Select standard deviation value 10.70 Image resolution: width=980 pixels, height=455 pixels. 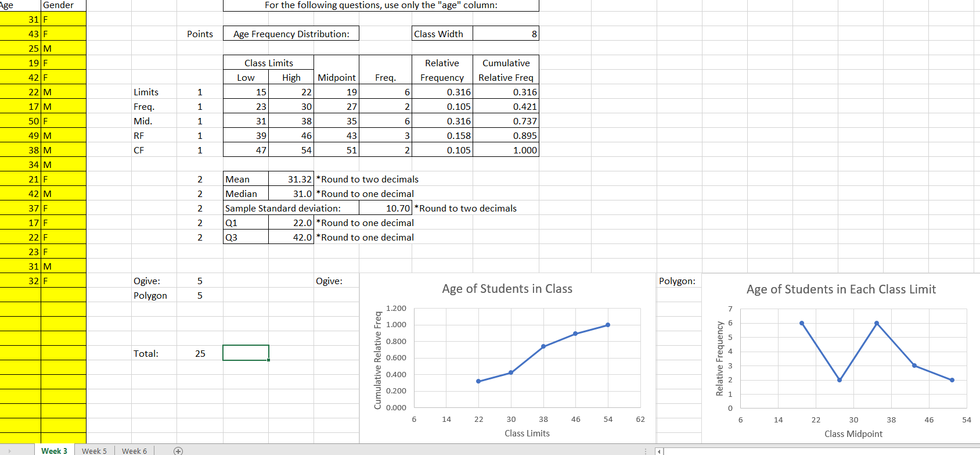tap(385, 208)
